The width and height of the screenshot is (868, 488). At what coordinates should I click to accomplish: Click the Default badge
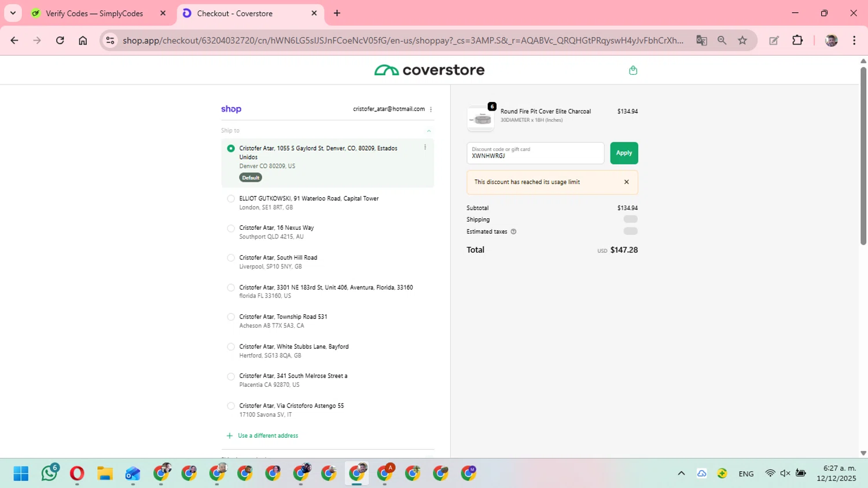coord(251,178)
